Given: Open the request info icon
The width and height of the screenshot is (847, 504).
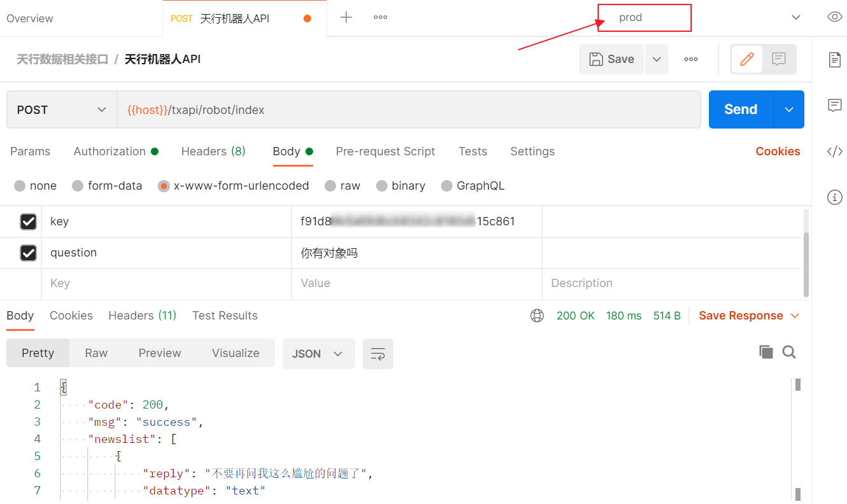Looking at the screenshot, I should [x=834, y=197].
